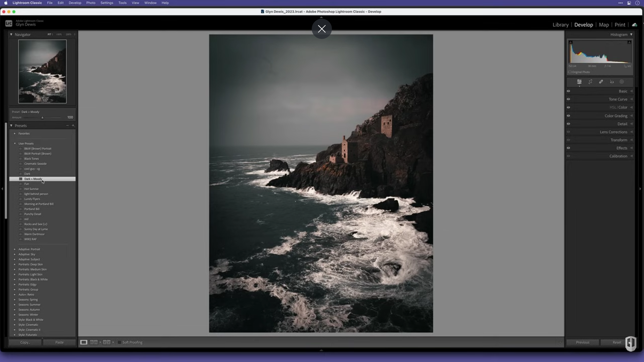Enable the Soft Proofing checkbox

[119, 342]
